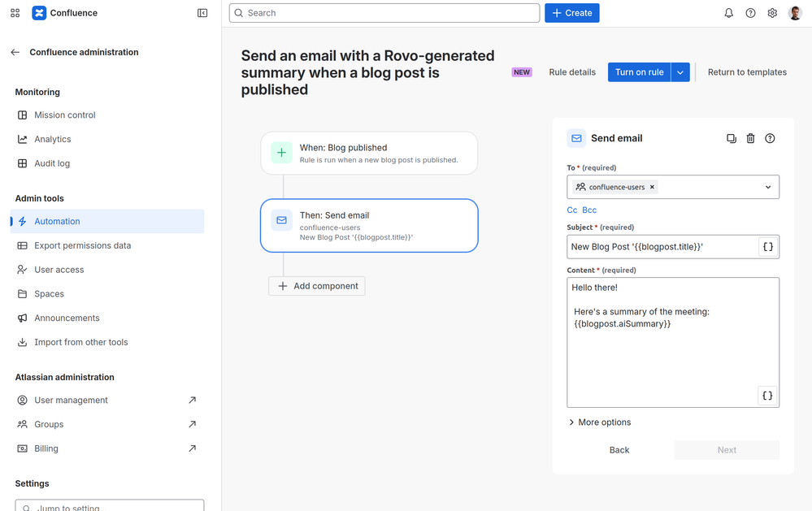Collapse the sidebar with the panel icon
Screen dimensions: 812x511
coord(202,13)
